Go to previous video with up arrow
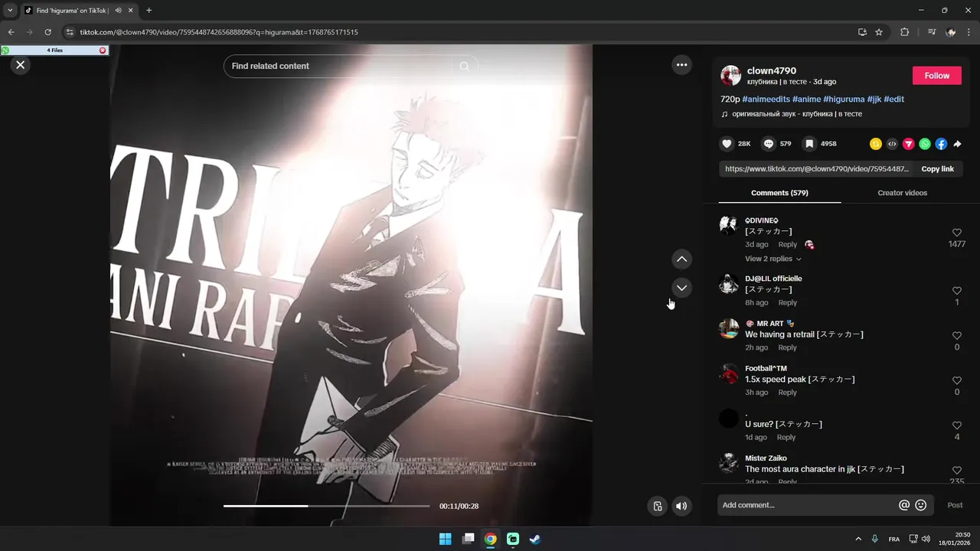The width and height of the screenshot is (980, 551). (681, 259)
